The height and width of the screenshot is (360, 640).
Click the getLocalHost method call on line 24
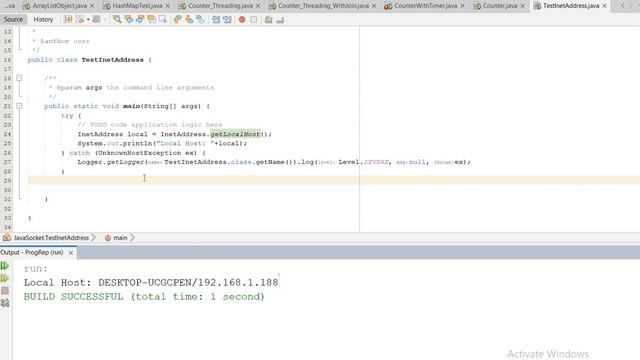pyautogui.click(x=235, y=134)
